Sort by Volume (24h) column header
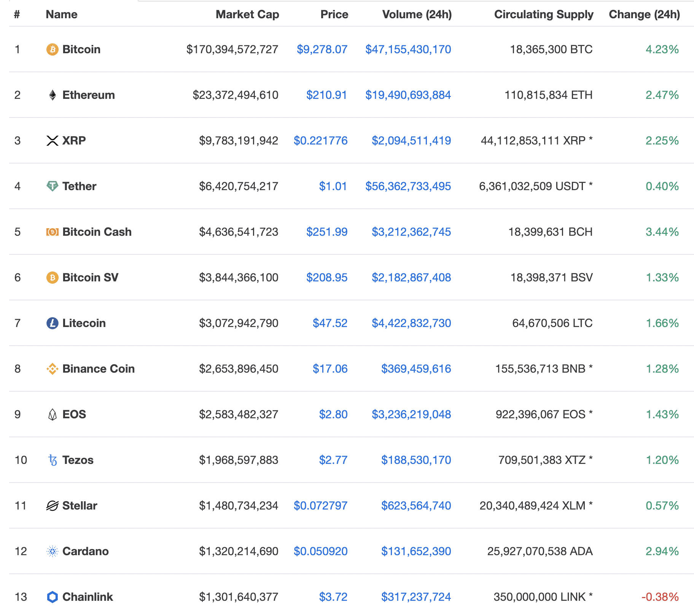This screenshot has width=694, height=616. pos(417,14)
